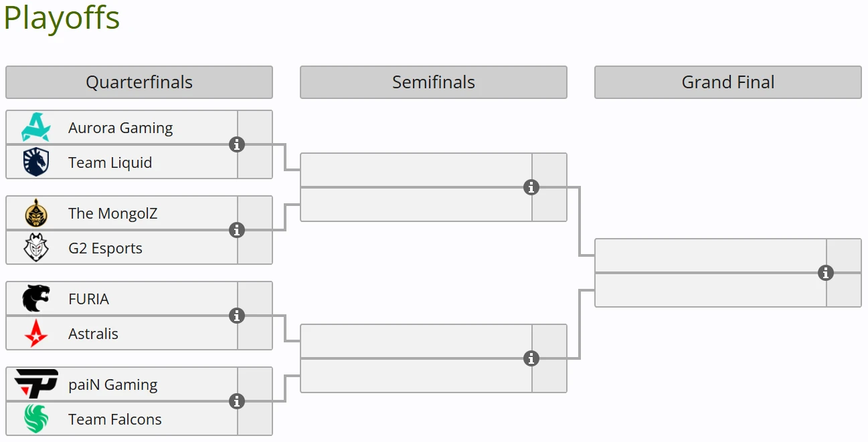Click the Aurora Gaming team name
This screenshot has width=868, height=442.
[120, 128]
